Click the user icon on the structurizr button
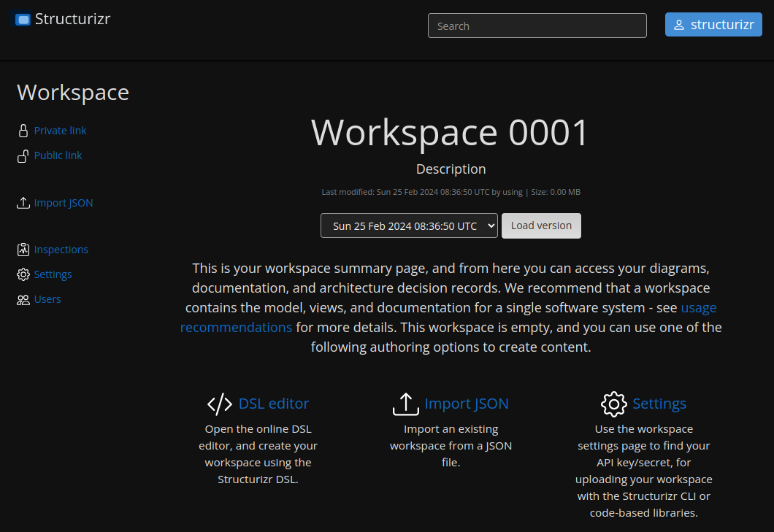774x532 pixels. [x=680, y=24]
